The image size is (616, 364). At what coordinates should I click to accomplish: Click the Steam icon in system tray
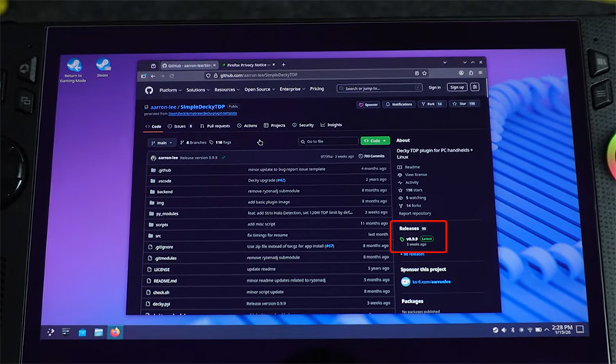pyautogui.click(x=497, y=331)
